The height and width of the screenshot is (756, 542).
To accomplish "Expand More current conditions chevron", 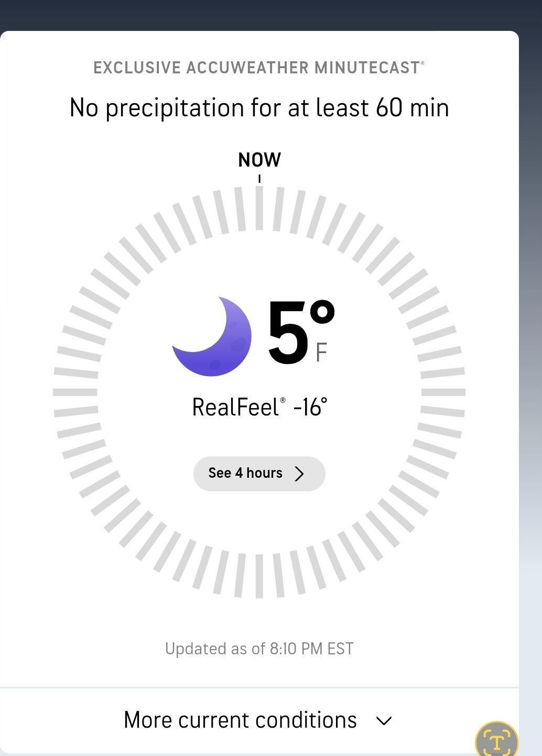I will point(384,721).
